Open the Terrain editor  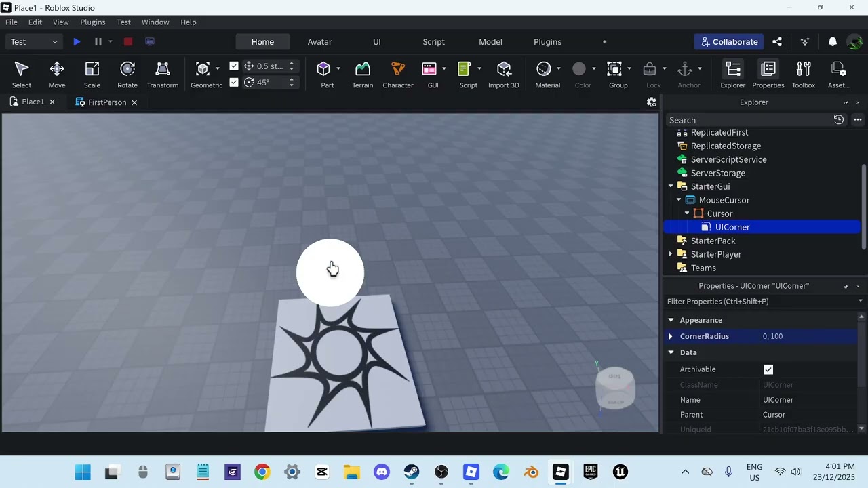pos(362,75)
